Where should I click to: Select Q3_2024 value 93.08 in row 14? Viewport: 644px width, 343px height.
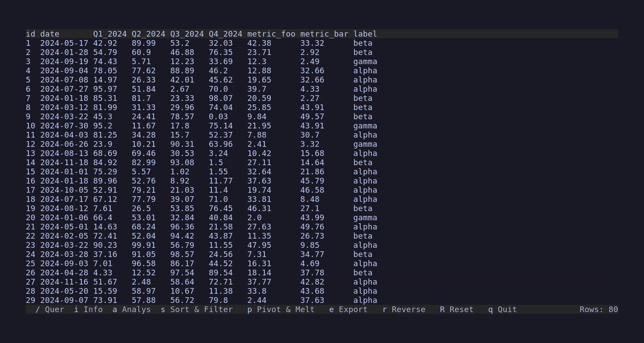click(x=182, y=162)
